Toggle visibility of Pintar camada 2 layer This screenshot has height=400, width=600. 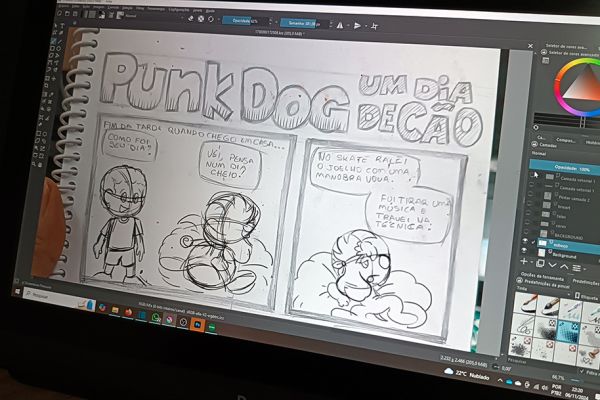pos(529,193)
